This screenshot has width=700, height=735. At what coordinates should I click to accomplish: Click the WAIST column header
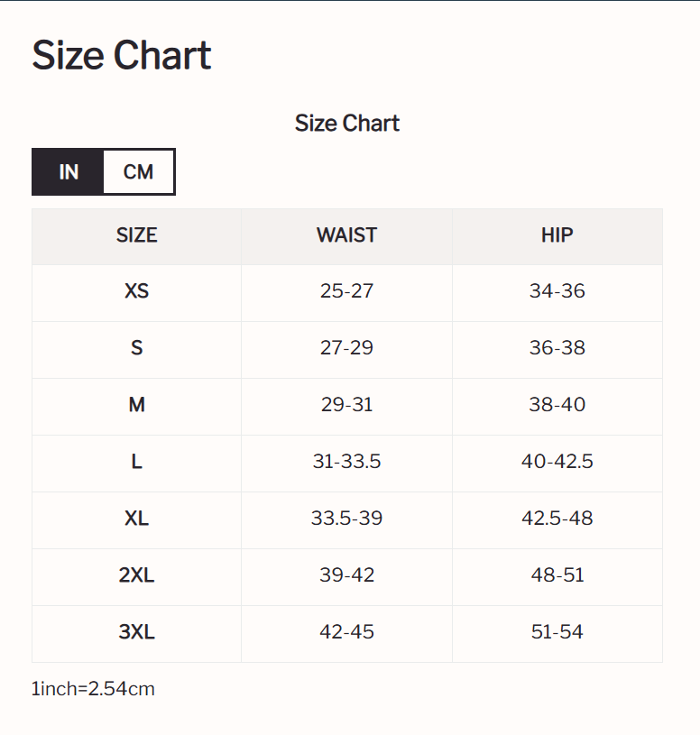coord(346,235)
